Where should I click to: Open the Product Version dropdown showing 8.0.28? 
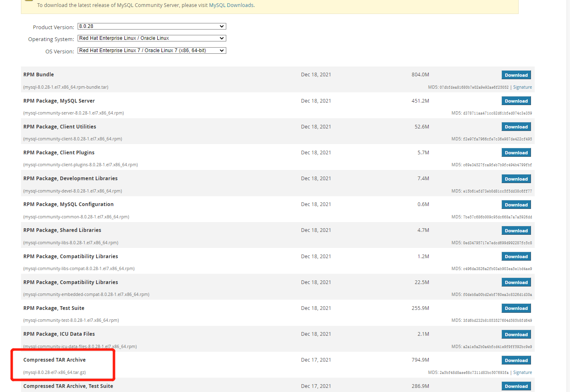click(152, 26)
